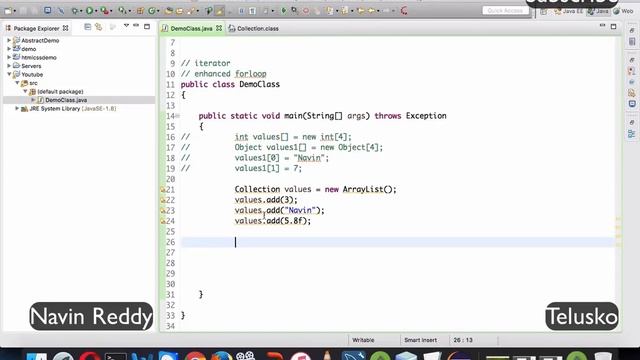This screenshot has width=640, height=360.
Task: Click the Open Task icon
Action: 179,11
